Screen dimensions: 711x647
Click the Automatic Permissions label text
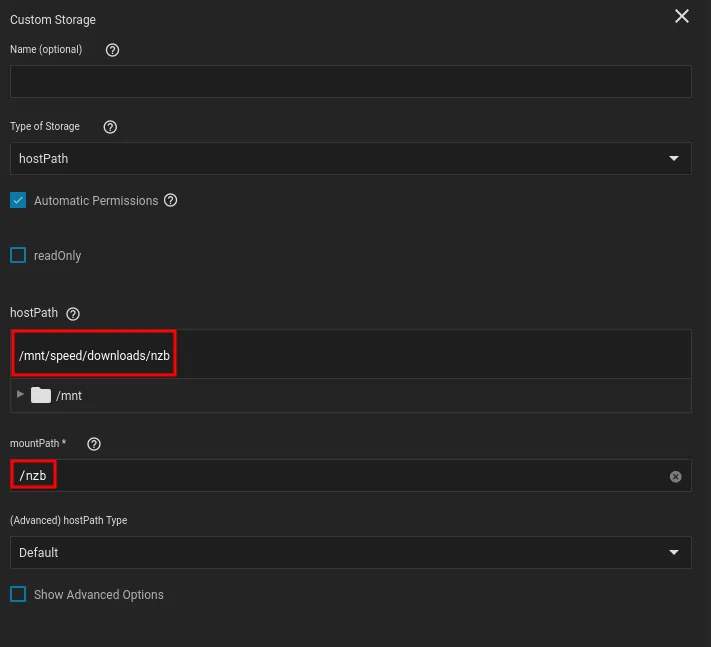pos(96,201)
